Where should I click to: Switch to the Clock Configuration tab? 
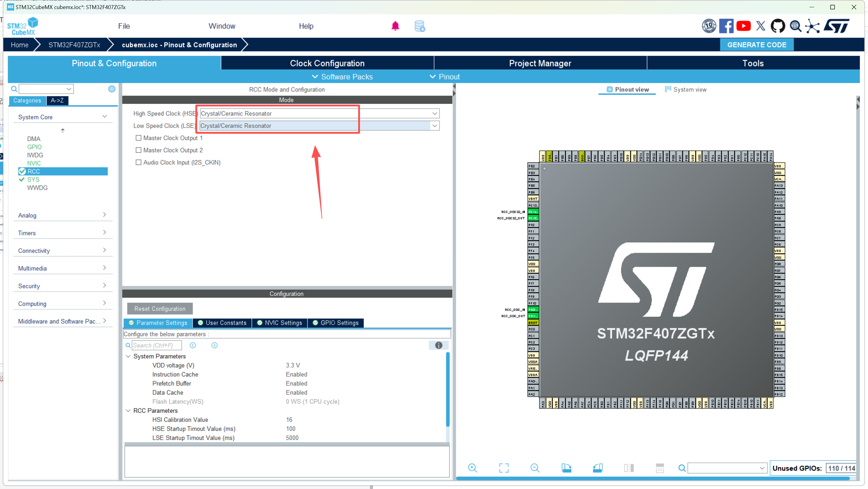[327, 63]
